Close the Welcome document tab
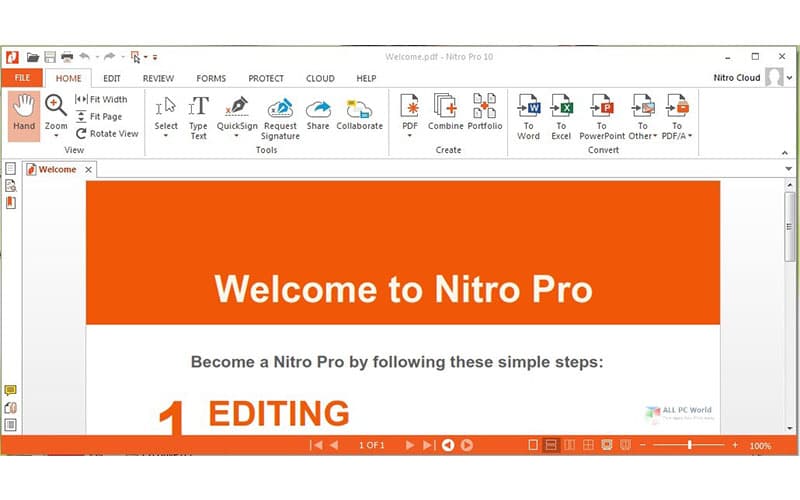The image size is (800, 500). click(x=88, y=169)
